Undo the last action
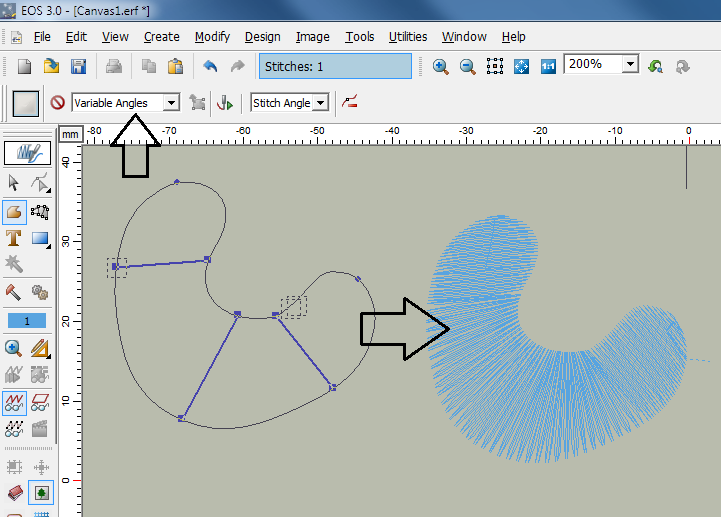The image size is (721, 517). [210, 66]
